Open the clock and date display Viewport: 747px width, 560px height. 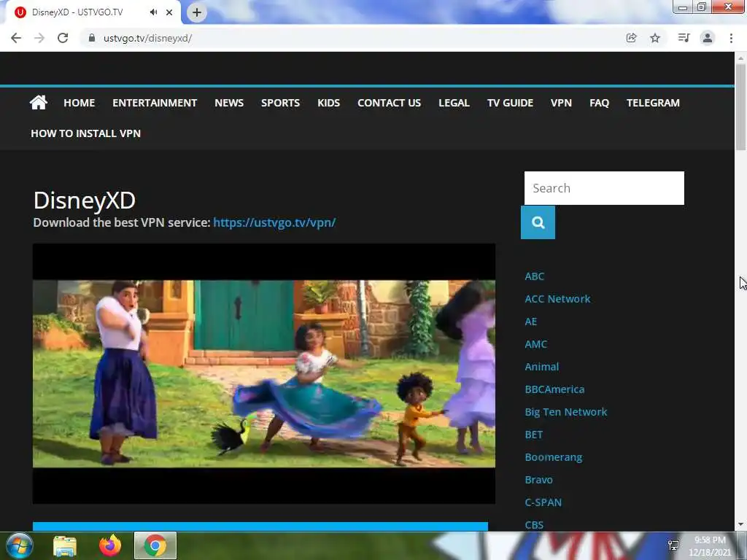[709, 546]
